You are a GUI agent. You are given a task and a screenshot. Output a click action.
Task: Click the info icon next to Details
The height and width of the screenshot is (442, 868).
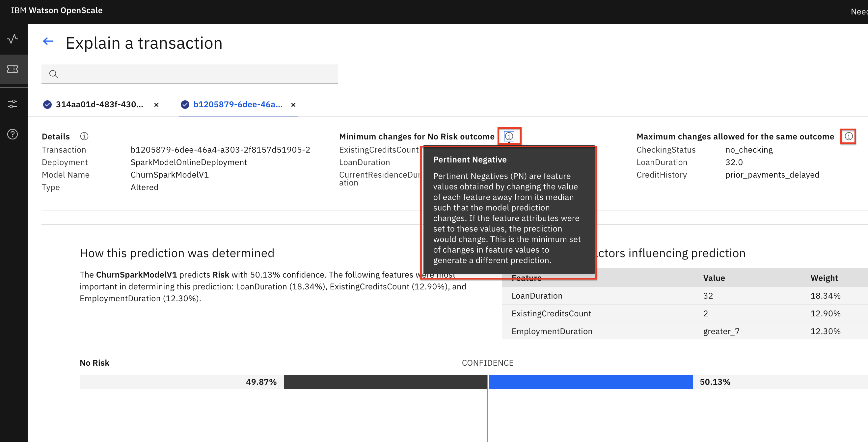click(84, 136)
